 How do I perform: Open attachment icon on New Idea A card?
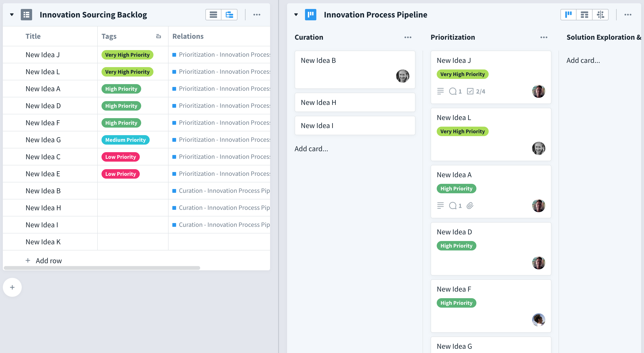coord(470,206)
